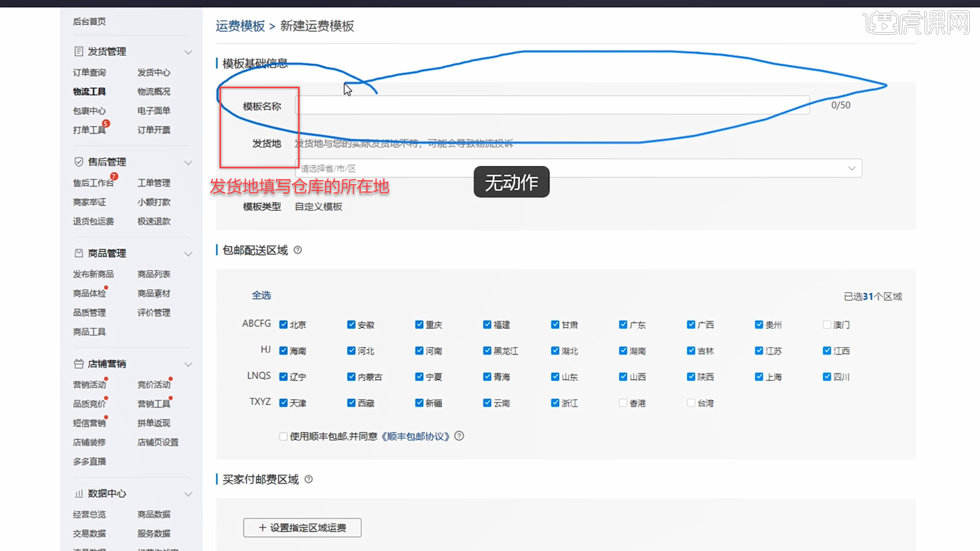This screenshot has width=980, height=551.
Task: Uncheck the 新疆 checkbox
Action: (x=419, y=403)
